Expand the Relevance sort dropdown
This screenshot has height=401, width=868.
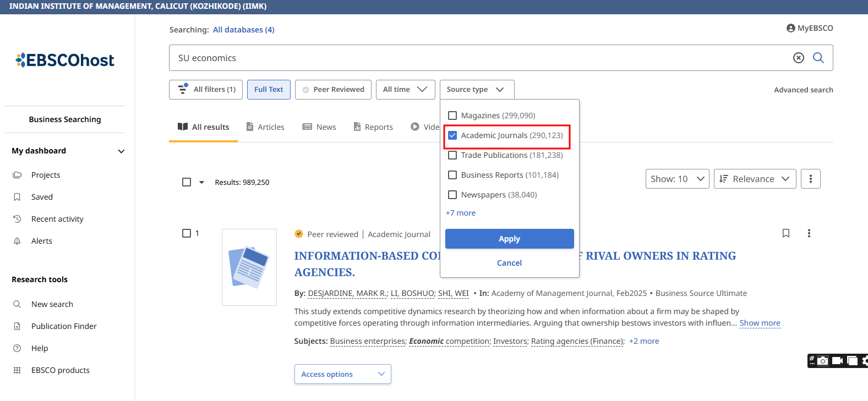pos(755,179)
